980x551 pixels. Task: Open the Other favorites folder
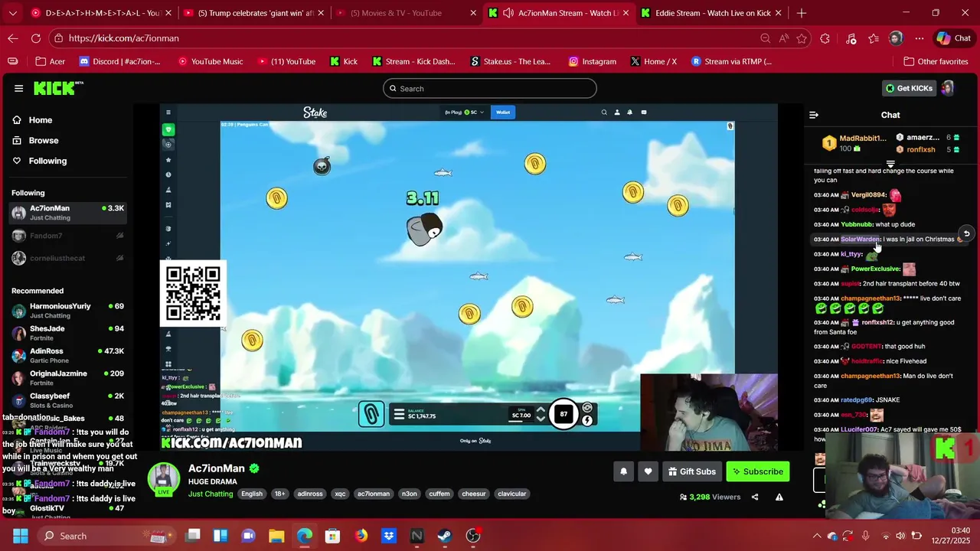936,61
